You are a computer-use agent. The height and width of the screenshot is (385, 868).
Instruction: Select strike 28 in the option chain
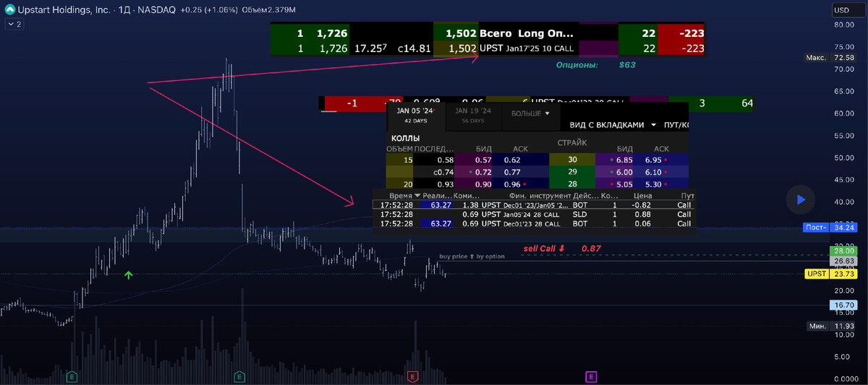click(572, 185)
